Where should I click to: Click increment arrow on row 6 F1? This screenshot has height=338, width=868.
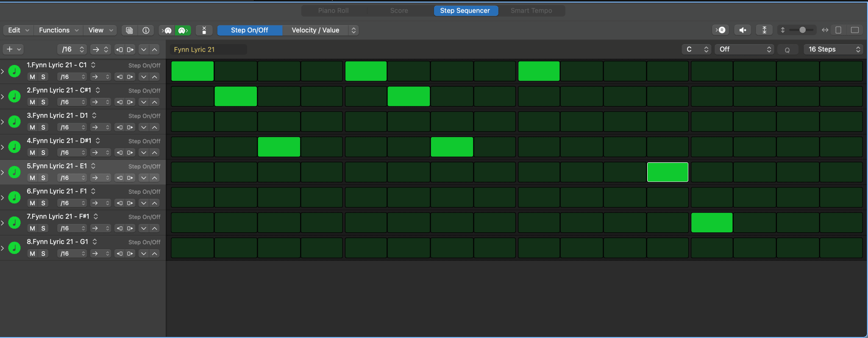click(155, 203)
